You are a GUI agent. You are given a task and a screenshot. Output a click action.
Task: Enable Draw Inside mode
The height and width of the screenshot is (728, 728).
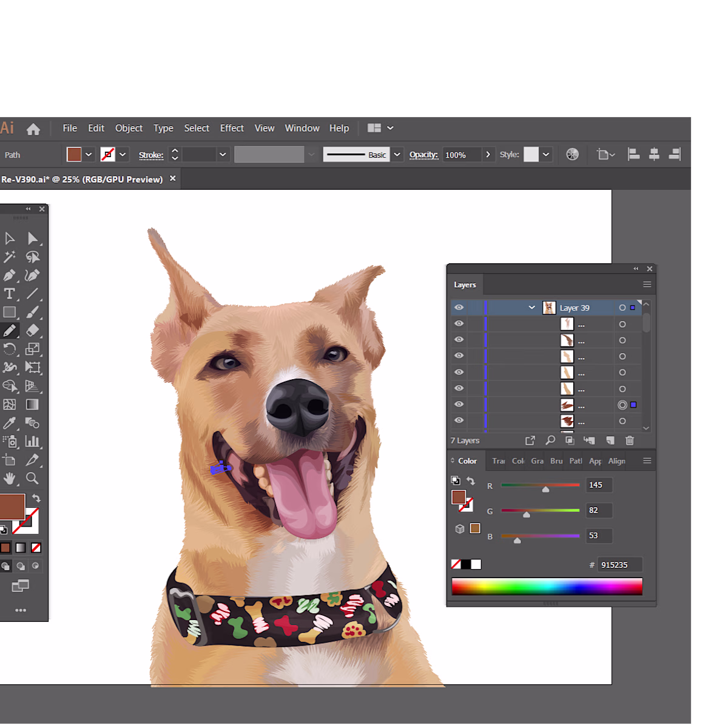(36, 566)
